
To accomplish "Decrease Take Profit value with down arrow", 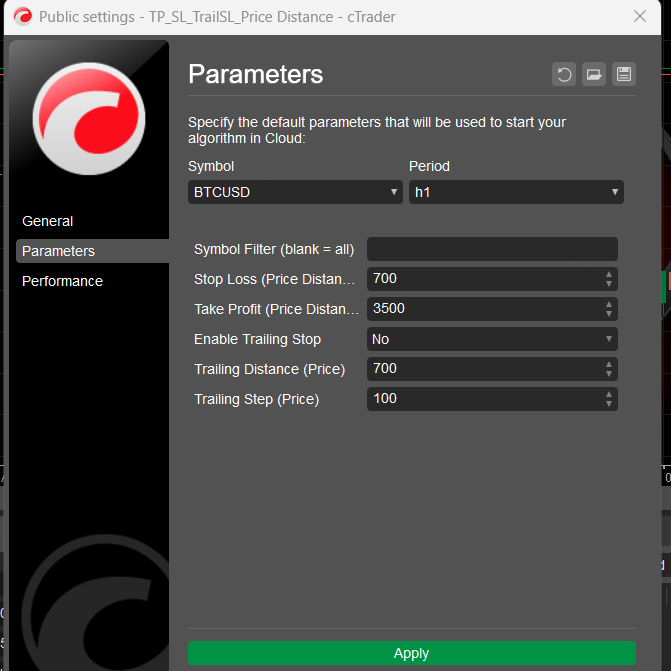I will (609, 313).
